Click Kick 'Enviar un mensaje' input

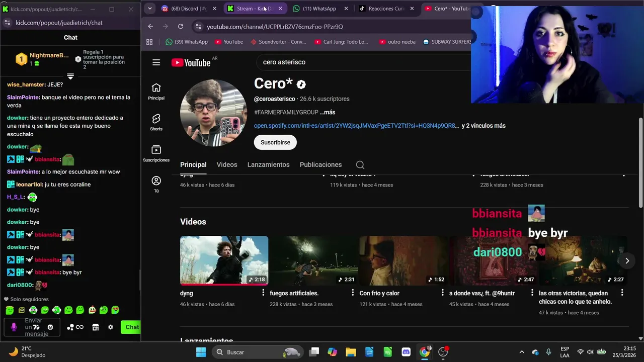(x=33, y=327)
